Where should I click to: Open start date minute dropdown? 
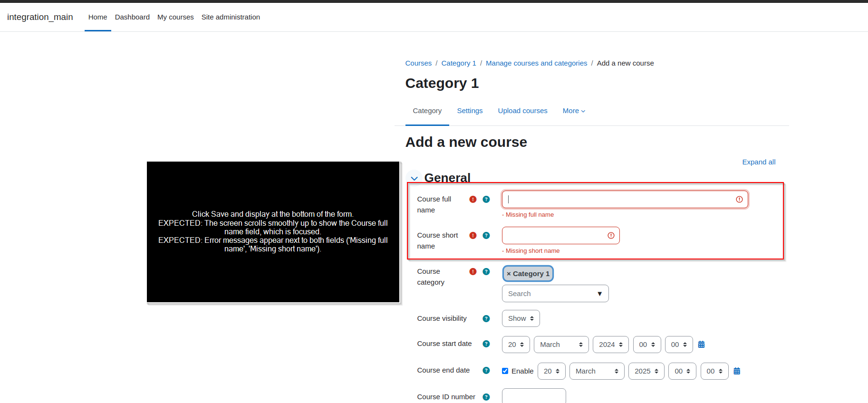pyautogui.click(x=679, y=345)
